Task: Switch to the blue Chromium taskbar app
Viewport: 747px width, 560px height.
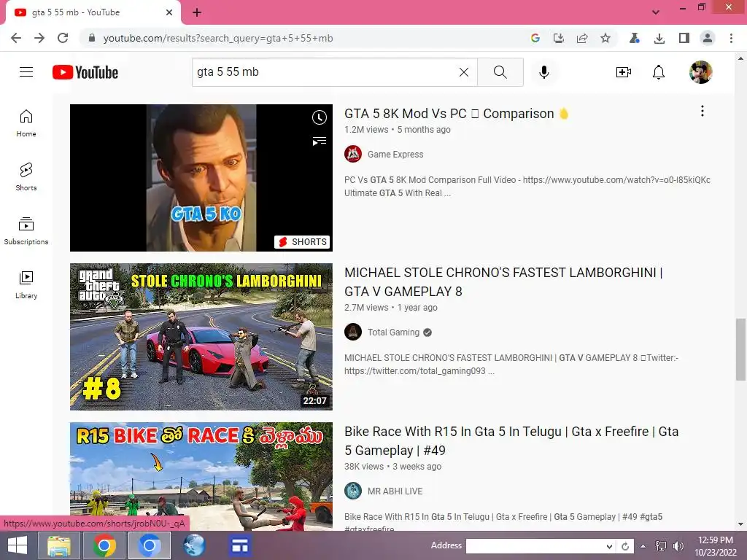Action: tap(149, 545)
